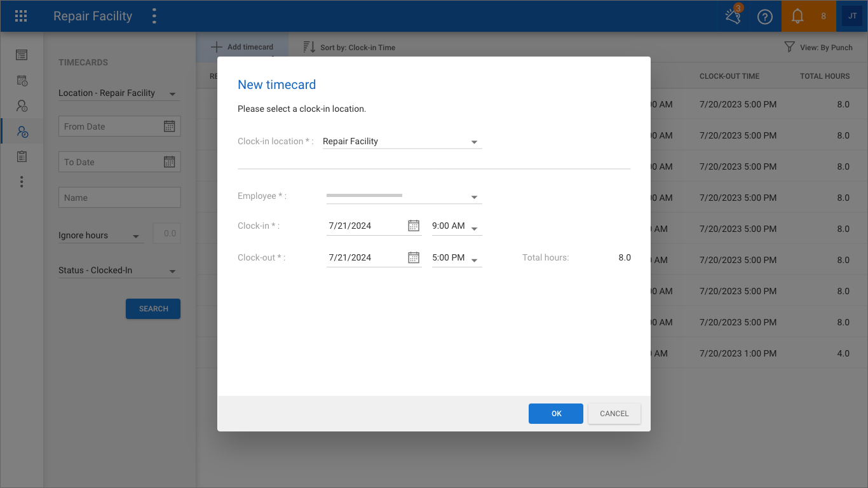Expand the 5:00 PM clock-out time dropdown

474,261
